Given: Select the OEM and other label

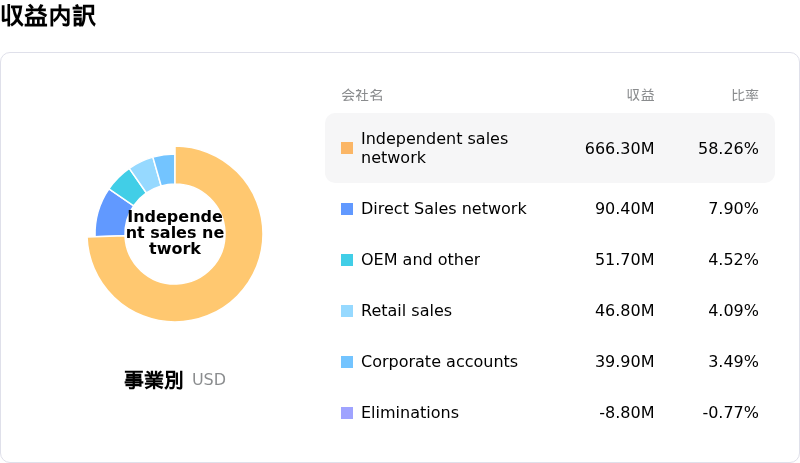Looking at the screenshot, I should pyautogui.click(x=420, y=260).
